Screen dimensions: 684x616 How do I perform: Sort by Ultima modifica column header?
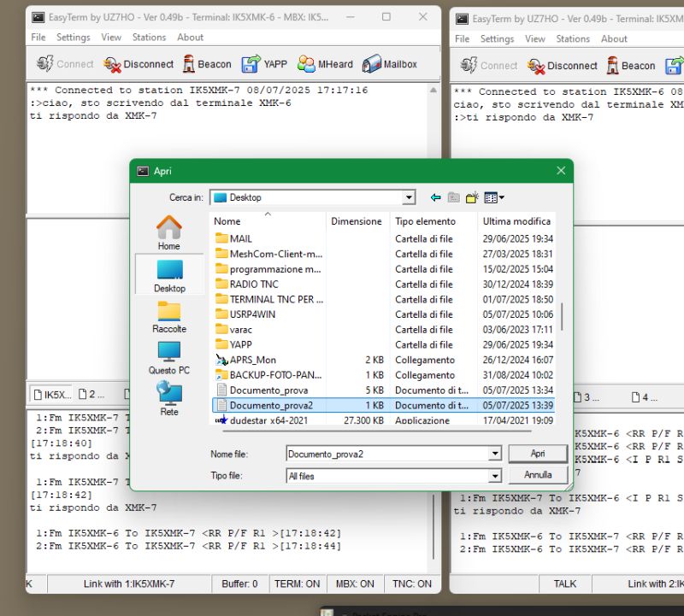[x=516, y=221]
